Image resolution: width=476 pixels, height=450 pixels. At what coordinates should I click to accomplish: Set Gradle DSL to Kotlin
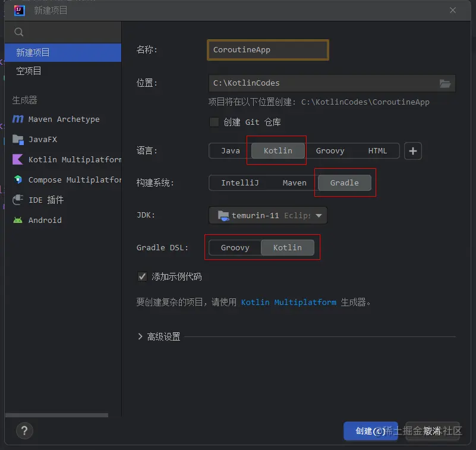click(x=288, y=248)
